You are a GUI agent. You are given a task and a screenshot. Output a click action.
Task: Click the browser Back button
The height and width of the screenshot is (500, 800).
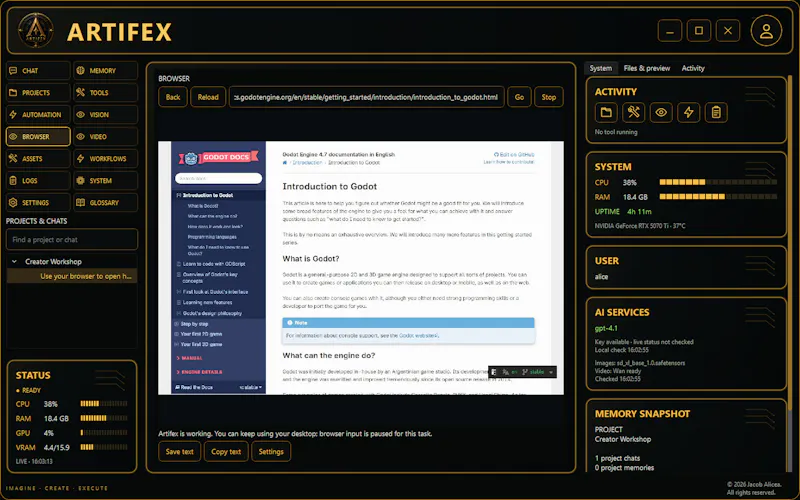tap(173, 97)
